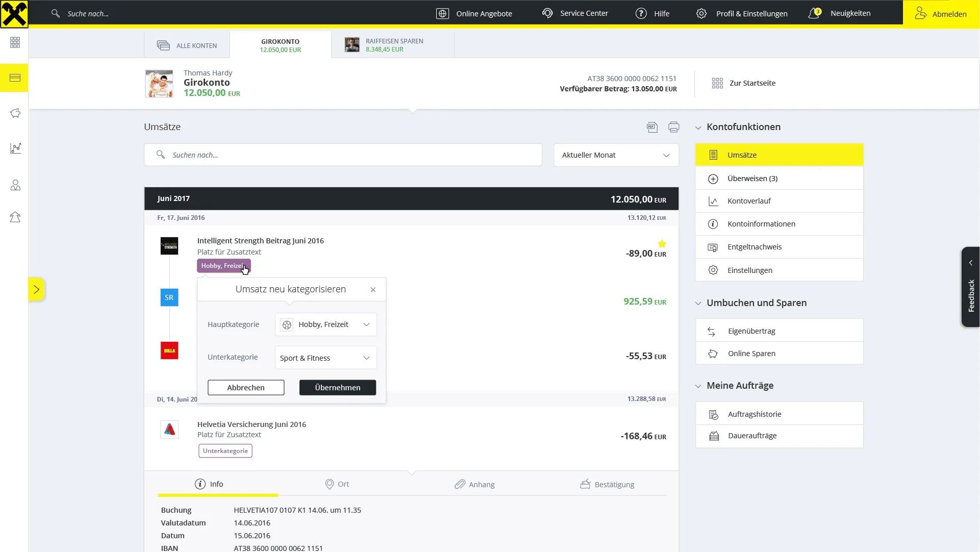Click the PDF export icon
980x552 pixels.
pyautogui.click(x=652, y=127)
